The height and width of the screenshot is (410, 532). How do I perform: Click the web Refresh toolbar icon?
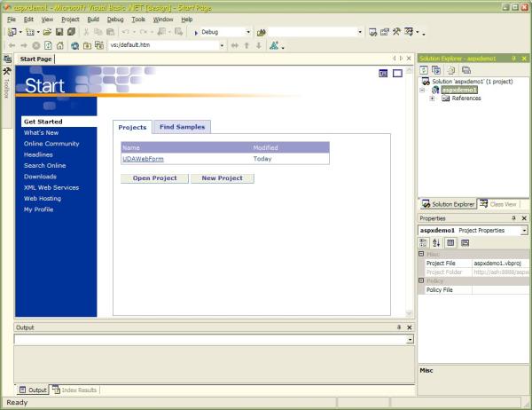coord(48,45)
